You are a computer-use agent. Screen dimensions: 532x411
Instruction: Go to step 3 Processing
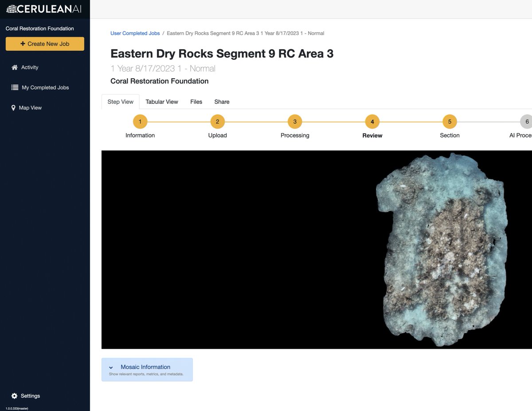coord(294,121)
